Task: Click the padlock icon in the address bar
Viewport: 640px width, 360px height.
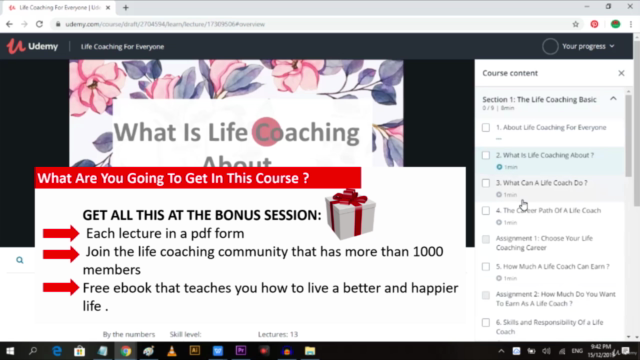Action: click(x=58, y=24)
